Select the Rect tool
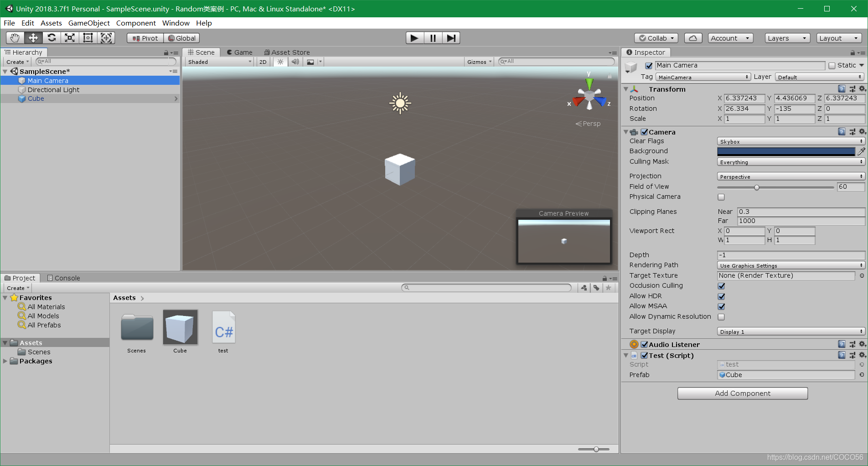This screenshot has height=466, width=868. click(88, 38)
